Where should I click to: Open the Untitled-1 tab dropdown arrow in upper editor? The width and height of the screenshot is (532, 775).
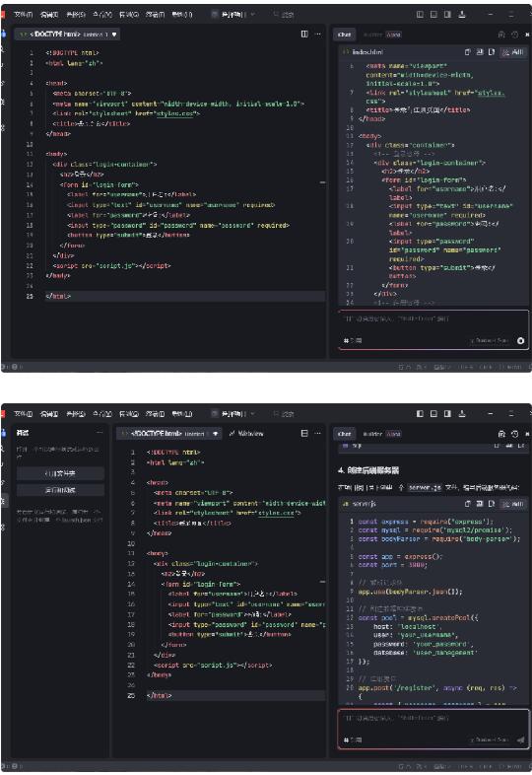(114, 35)
